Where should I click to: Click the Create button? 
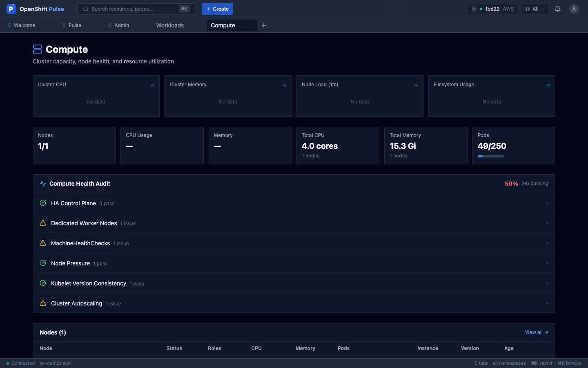click(x=217, y=9)
